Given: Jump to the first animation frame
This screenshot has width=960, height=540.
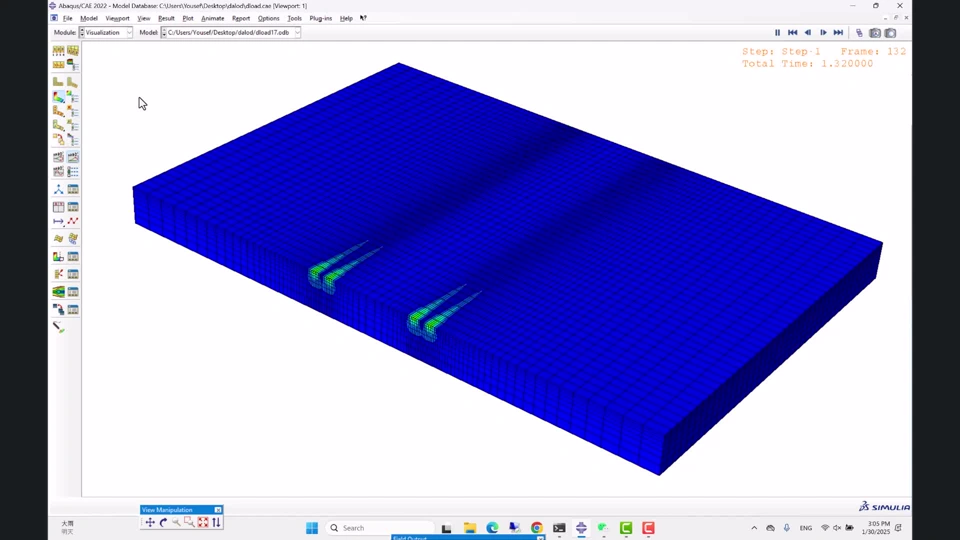Looking at the screenshot, I should [x=793, y=32].
